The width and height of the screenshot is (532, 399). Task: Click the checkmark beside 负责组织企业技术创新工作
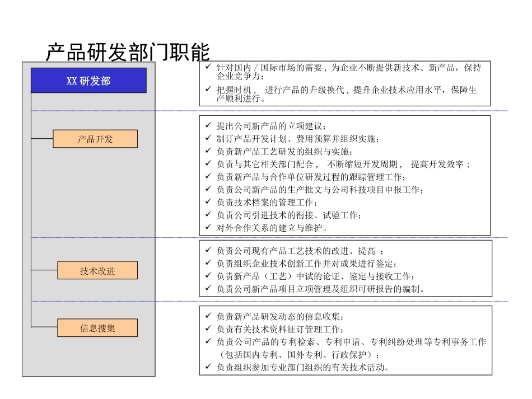[x=208, y=262]
